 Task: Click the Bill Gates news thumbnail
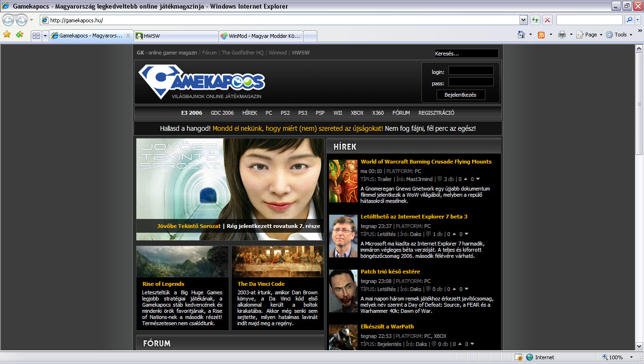coord(343,236)
